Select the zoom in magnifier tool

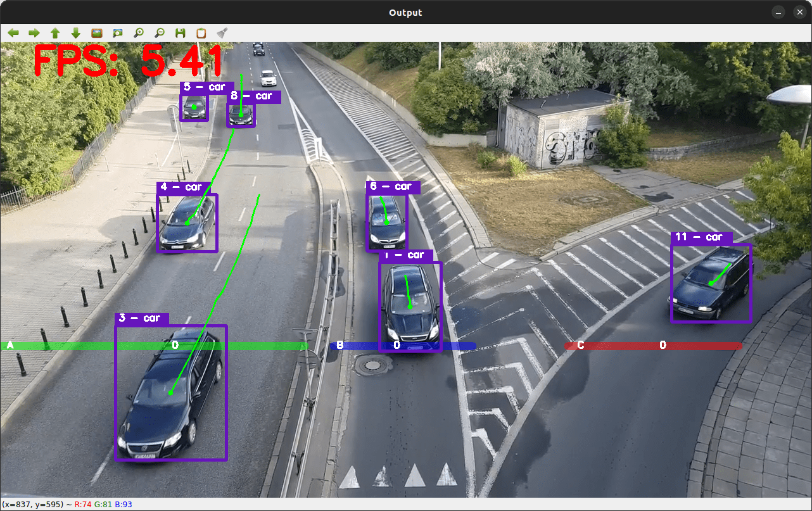click(138, 33)
